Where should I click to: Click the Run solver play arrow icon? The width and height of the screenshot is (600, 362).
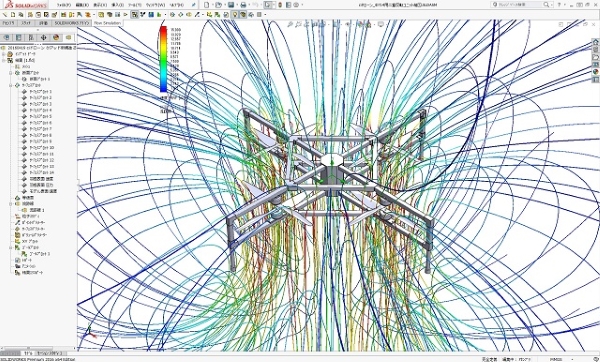coord(125,15)
